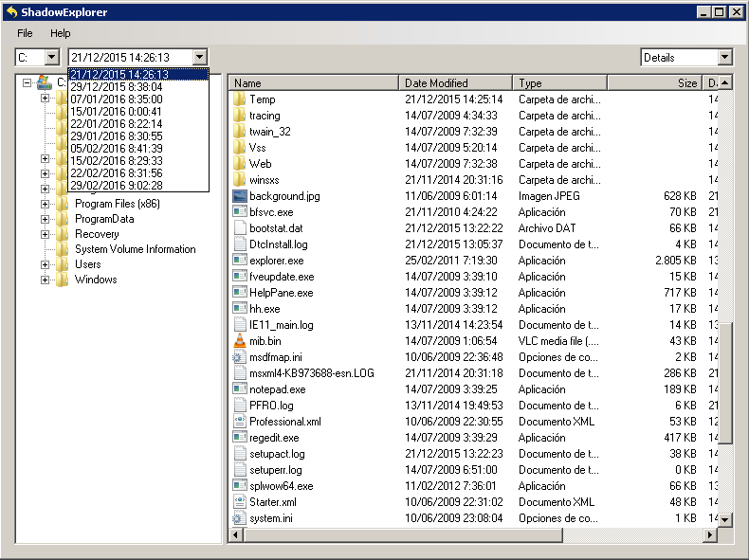Expand the Recovery tree node

[45, 234]
